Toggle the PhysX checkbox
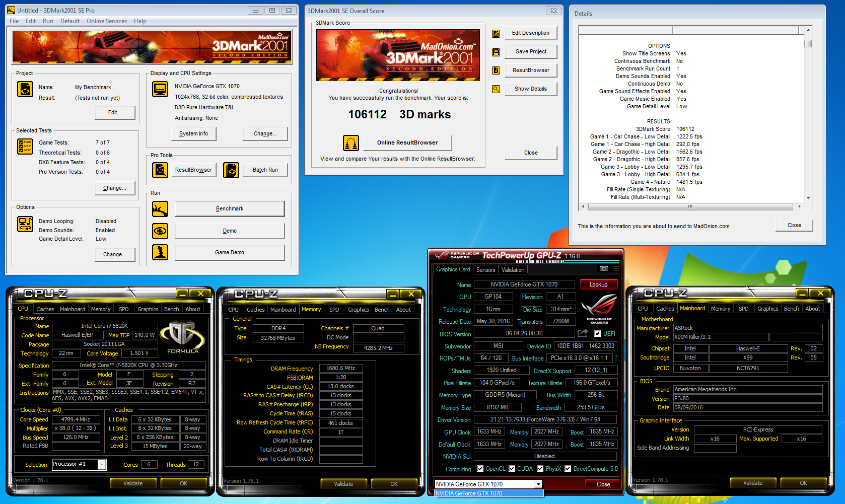This screenshot has width=845, height=504. [540, 469]
